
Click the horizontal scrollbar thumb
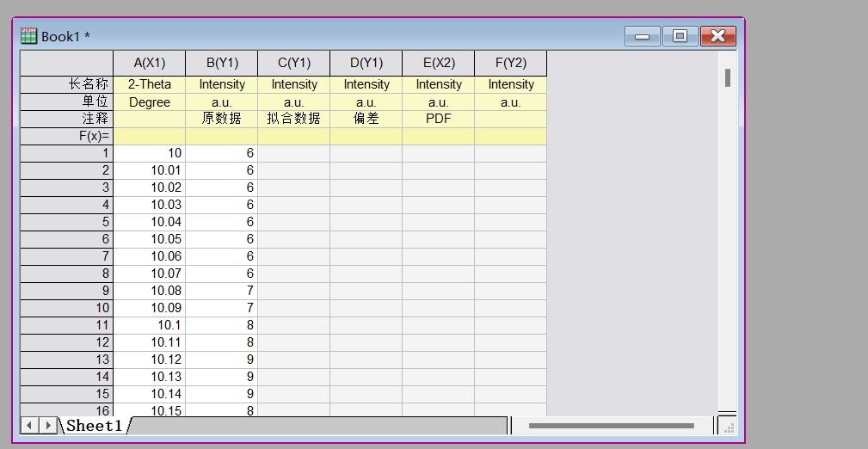611,426
